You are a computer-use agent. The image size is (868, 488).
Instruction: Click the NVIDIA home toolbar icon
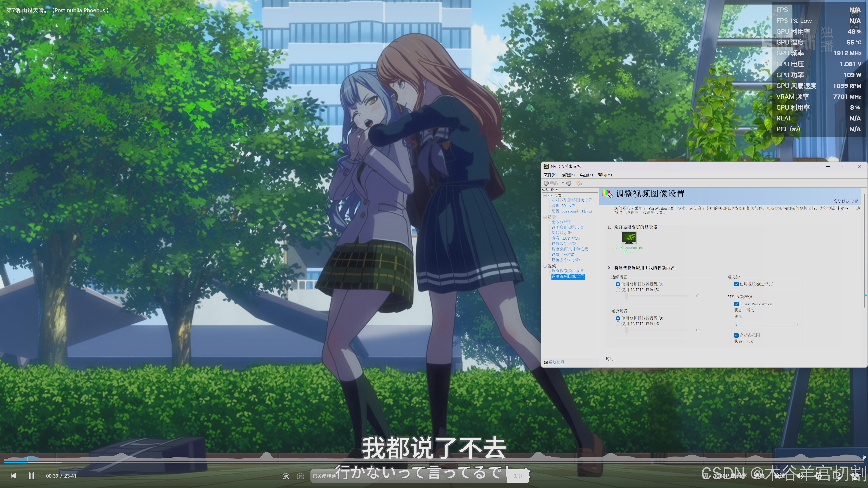(x=579, y=183)
